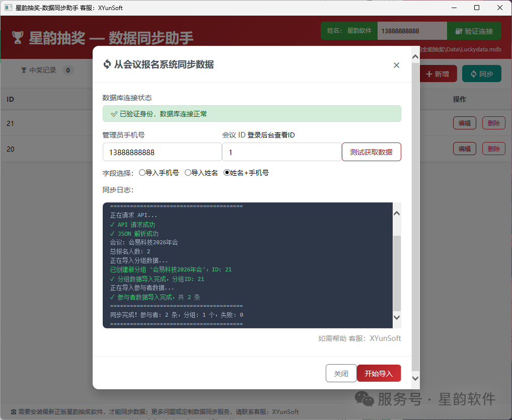Click log line 同步完成 summary
The image size is (512, 420).
point(177,315)
